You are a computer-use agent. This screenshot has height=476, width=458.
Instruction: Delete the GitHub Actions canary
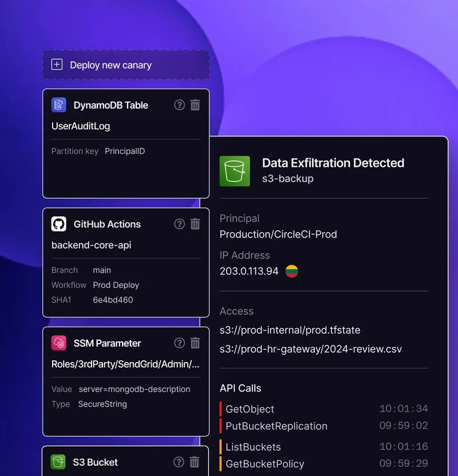click(195, 224)
